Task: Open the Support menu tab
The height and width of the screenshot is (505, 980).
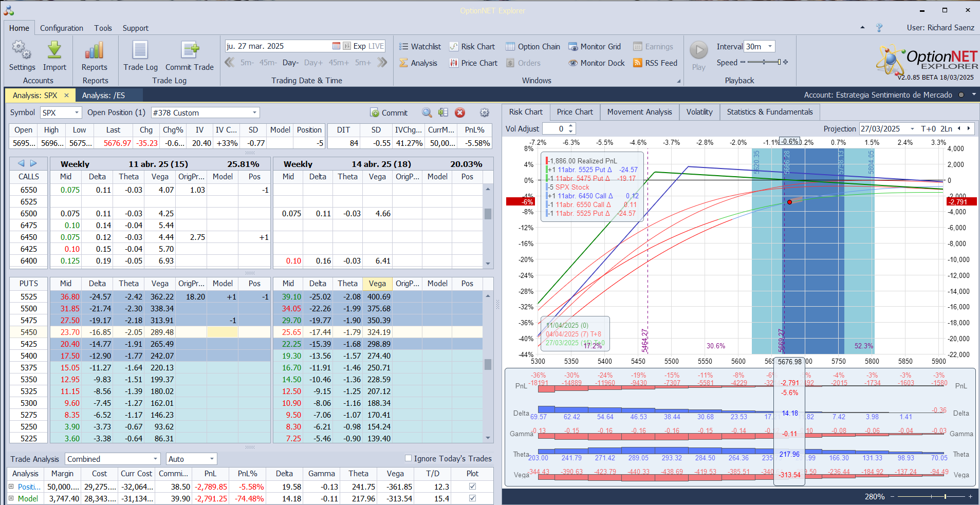Action: [135, 28]
